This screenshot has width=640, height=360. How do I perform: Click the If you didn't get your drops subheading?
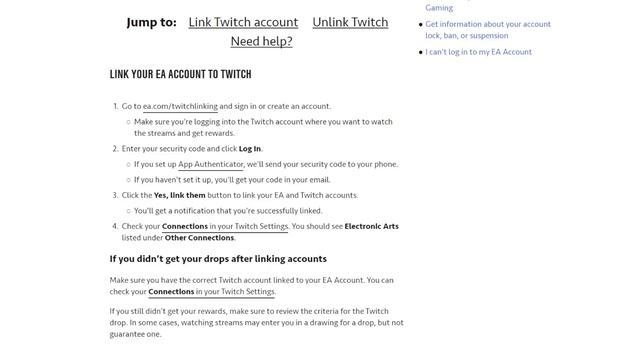click(218, 259)
